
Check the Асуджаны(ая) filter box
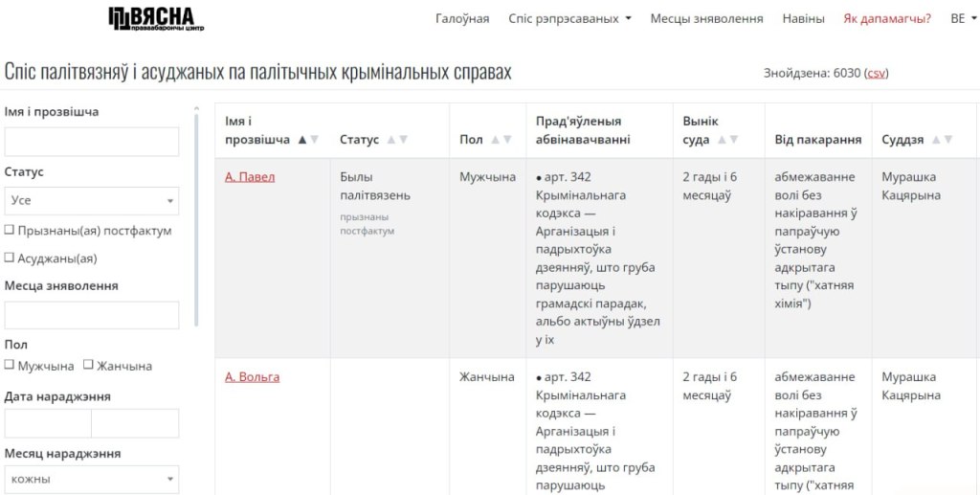(9, 258)
